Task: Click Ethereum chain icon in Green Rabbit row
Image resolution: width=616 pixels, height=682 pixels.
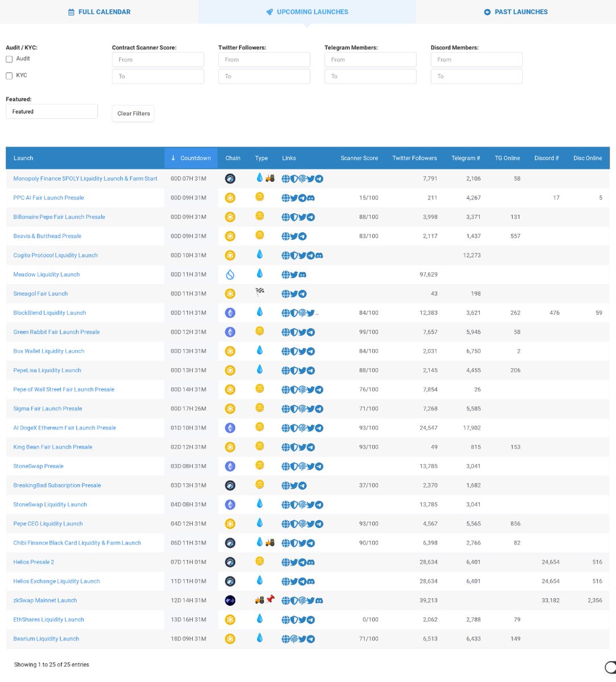Action: click(x=230, y=332)
